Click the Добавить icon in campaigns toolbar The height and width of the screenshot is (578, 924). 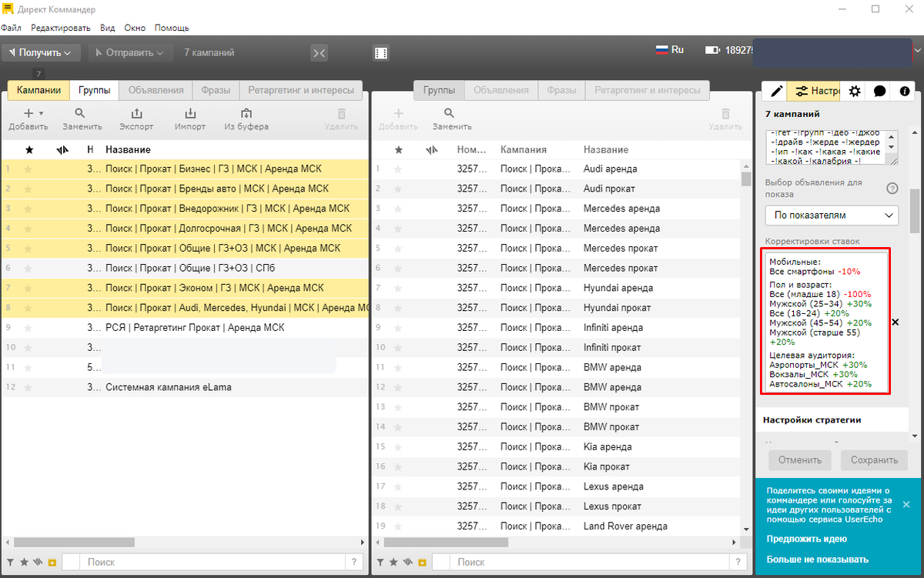[28, 113]
